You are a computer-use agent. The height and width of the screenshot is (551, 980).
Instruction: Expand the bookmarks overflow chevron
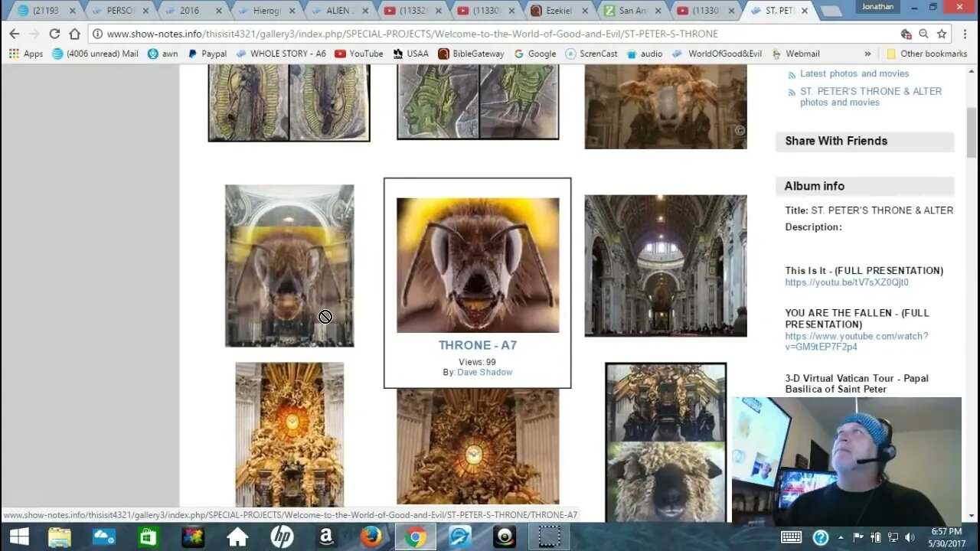pos(867,54)
